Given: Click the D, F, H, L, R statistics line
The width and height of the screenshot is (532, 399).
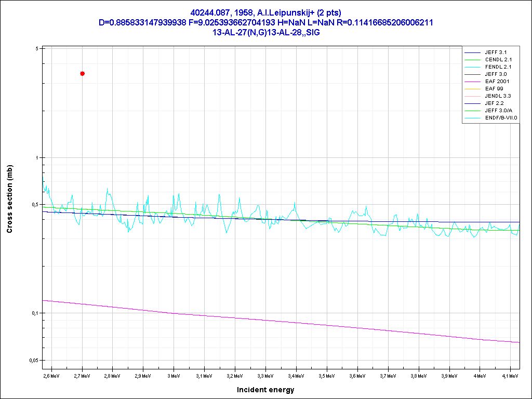Looking at the screenshot, I should (265, 22).
